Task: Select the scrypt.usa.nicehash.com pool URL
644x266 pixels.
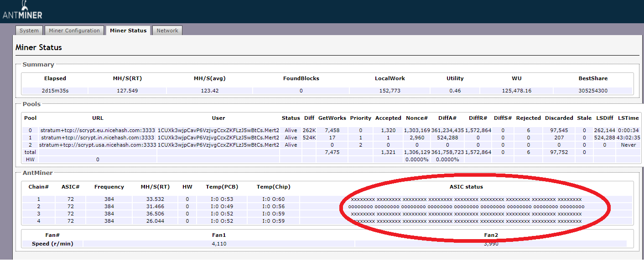Action: (x=97, y=145)
